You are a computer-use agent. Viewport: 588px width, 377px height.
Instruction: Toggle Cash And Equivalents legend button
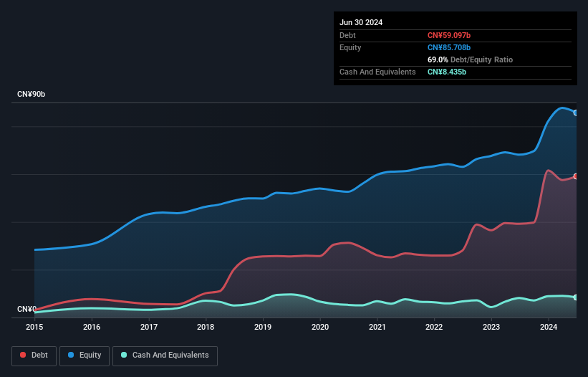(x=165, y=355)
